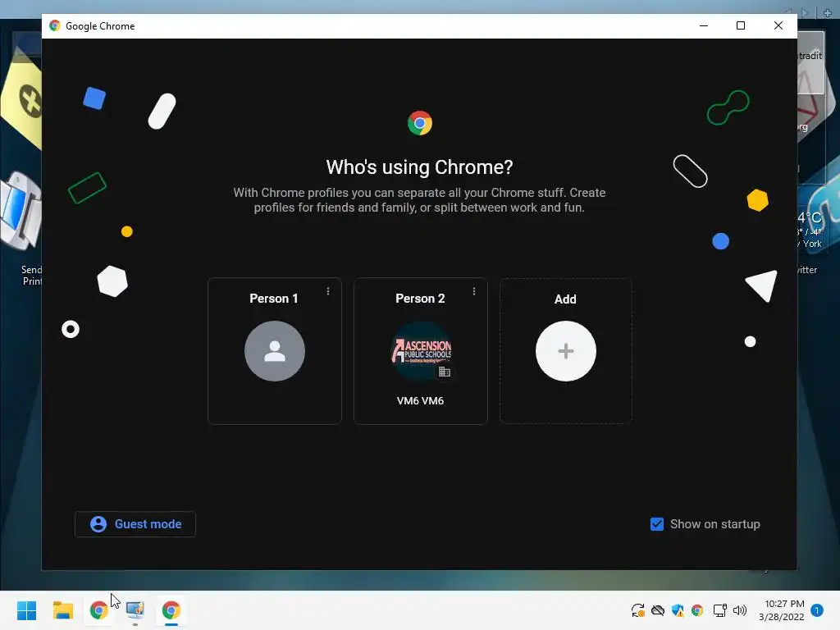Image resolution: width=840 pixels, height=630 pixels.
Task: Open the Person 1 profile card
Action: (x=274, y=351)
